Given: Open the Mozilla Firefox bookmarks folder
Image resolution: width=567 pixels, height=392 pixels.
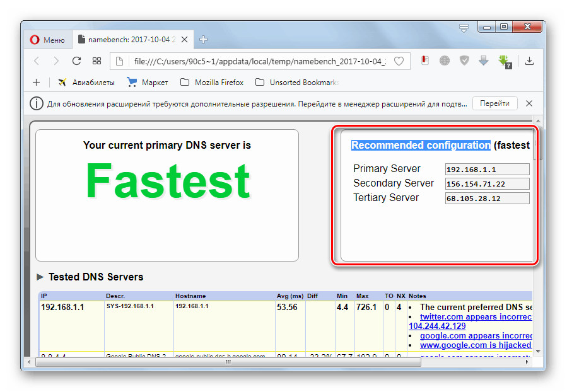Looking at the screenshot, I should [x=212, y=83].
